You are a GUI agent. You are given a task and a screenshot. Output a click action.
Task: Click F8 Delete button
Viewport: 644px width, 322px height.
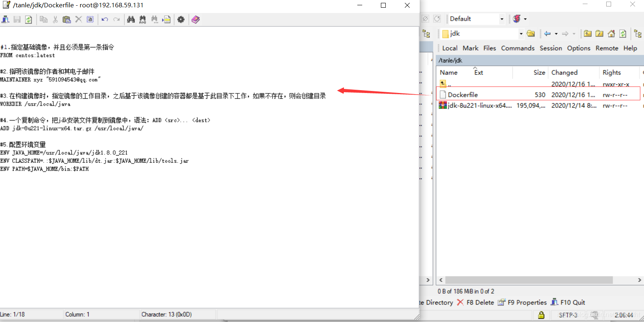475,303
